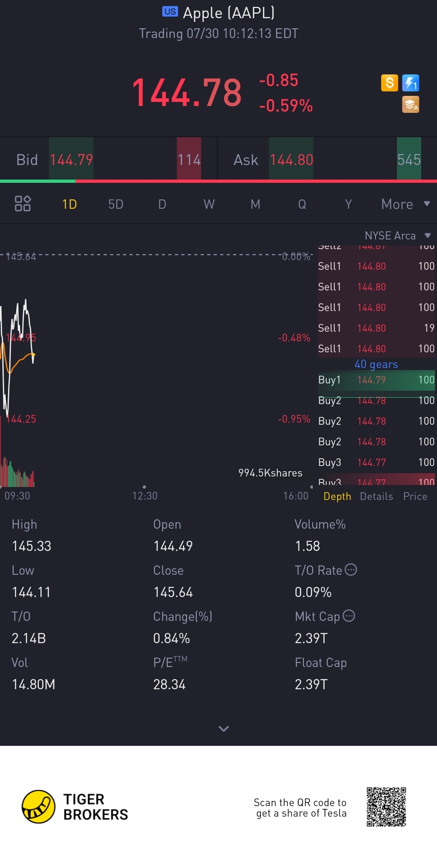Tap the 12:30 time axis marker
The image size is (437, 868).
click(145, 495)
